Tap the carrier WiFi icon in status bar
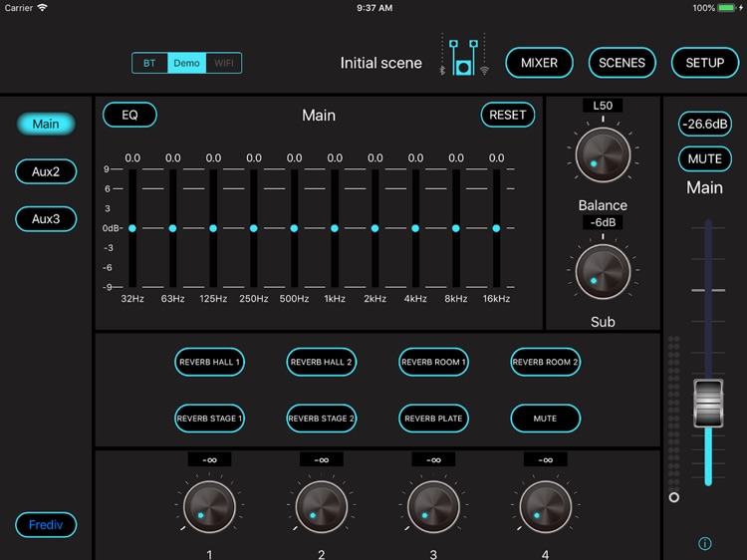Viewport: 747px width, 560px height. 43,8
